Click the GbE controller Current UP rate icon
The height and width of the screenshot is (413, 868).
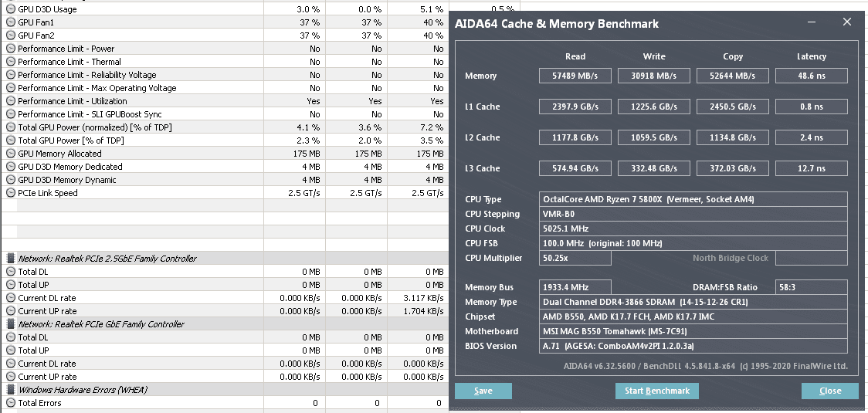coord(11,377)
